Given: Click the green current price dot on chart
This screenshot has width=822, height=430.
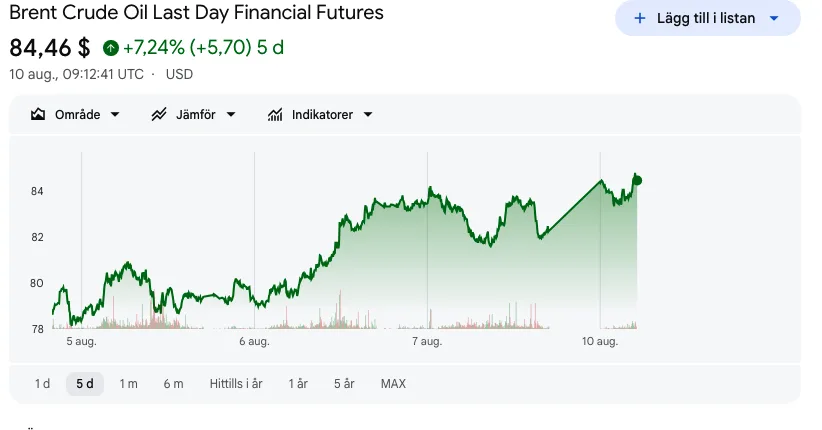Looking at the screenshot, I should pos(637,180).
